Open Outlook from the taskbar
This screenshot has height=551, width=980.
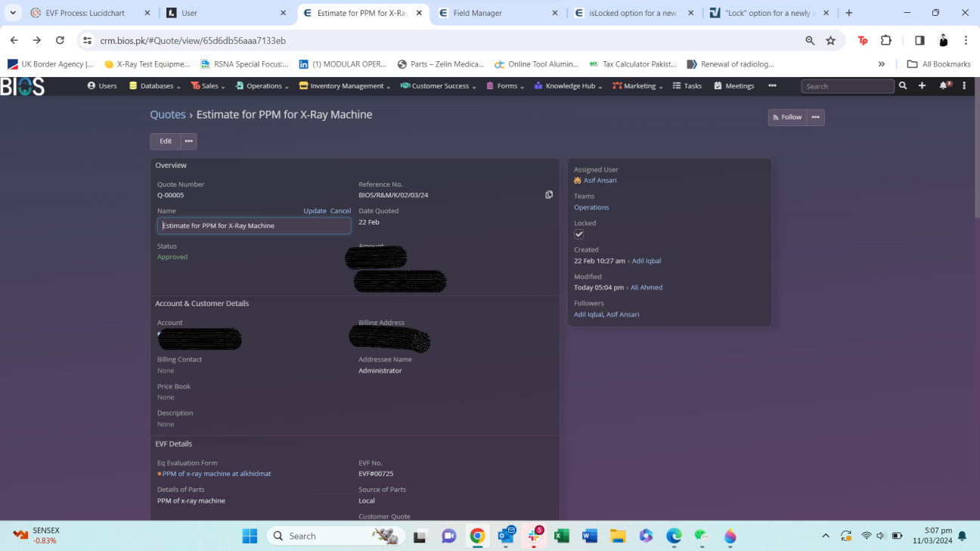(x=506, y=536)
